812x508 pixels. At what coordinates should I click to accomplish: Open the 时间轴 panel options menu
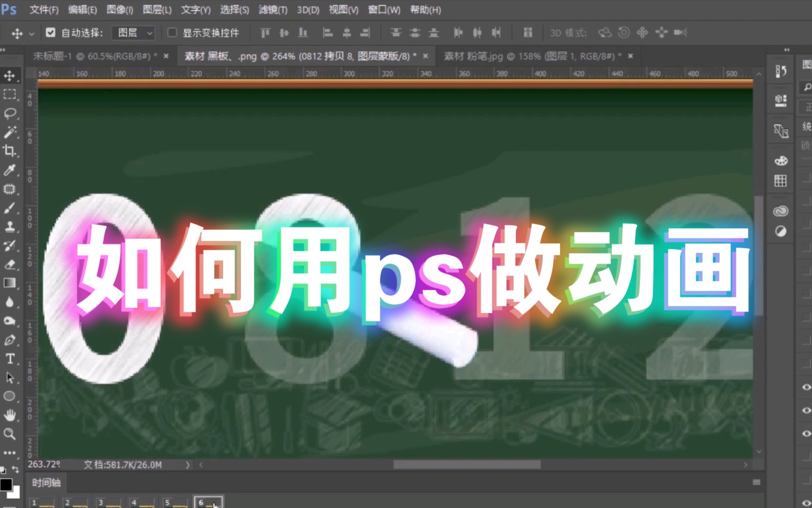(756, 482)
